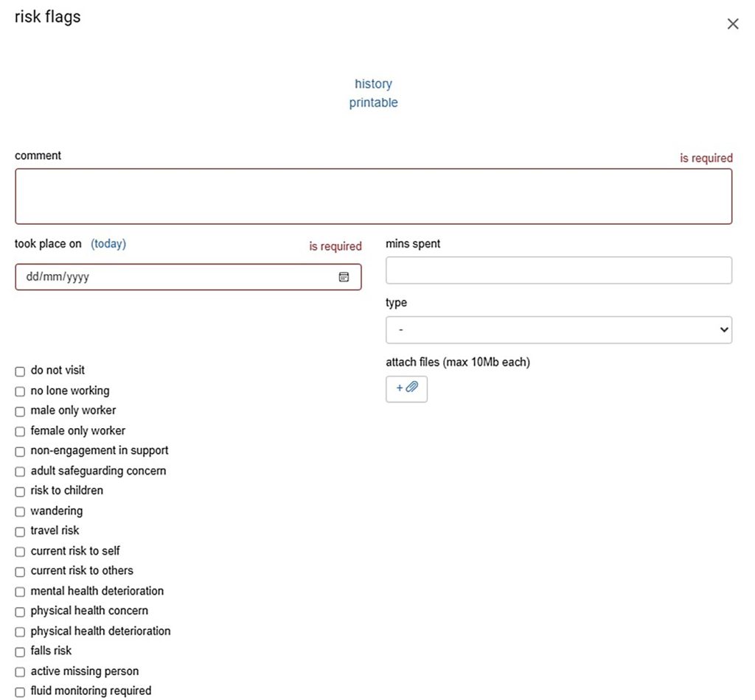Screen dimensions: 755x700
Task: Tick the do not visit checkbox
Action: 20,371
